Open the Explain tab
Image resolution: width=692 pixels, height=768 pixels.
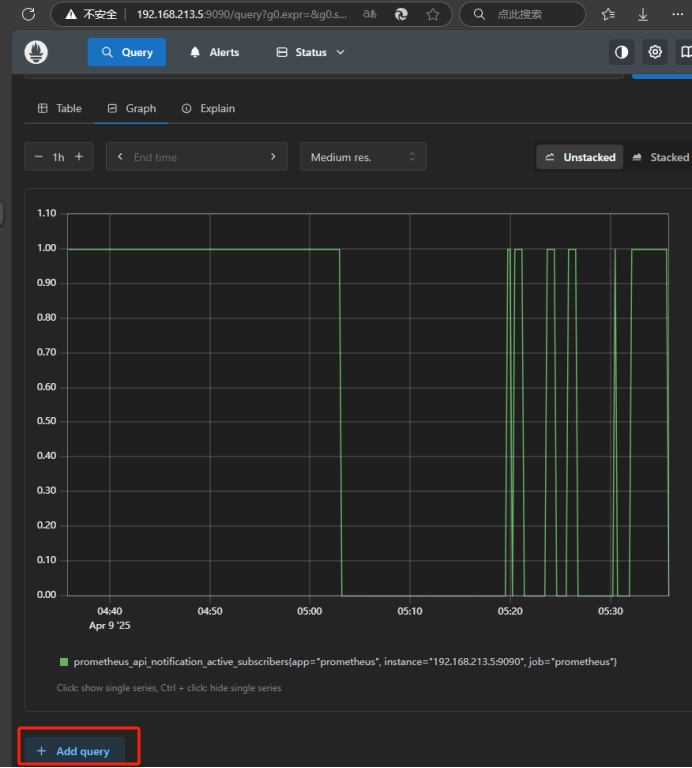(x=208, y=108)
